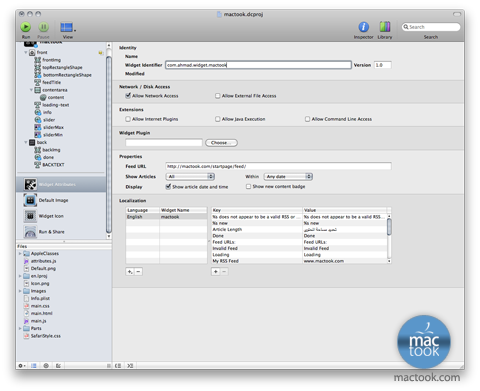Viewport: 480px width, 391px height.
Task: Enable Show new content badge
Action: [248, 186]
